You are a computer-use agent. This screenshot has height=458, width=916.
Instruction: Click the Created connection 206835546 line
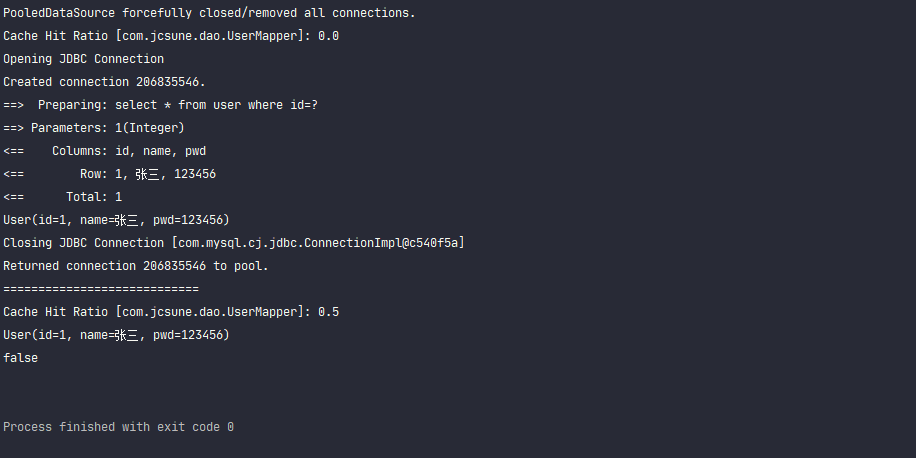point(105,82)
